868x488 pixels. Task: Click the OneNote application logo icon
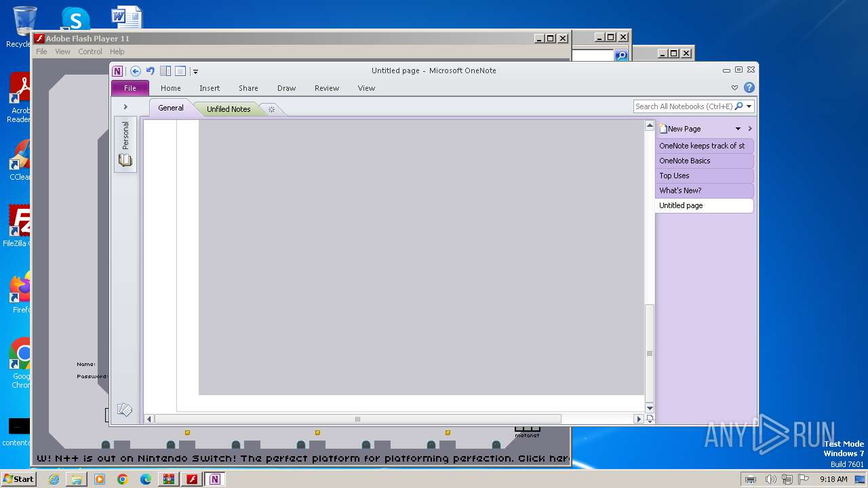118,70
